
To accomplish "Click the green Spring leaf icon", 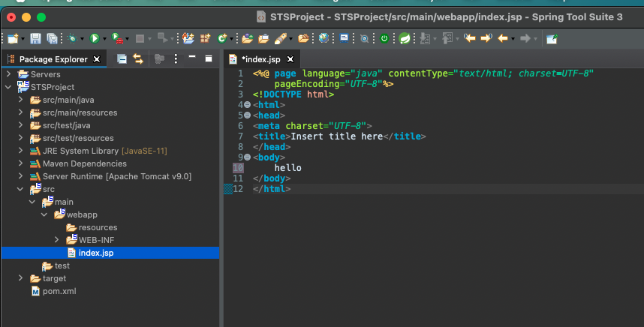I will point(405,38).
